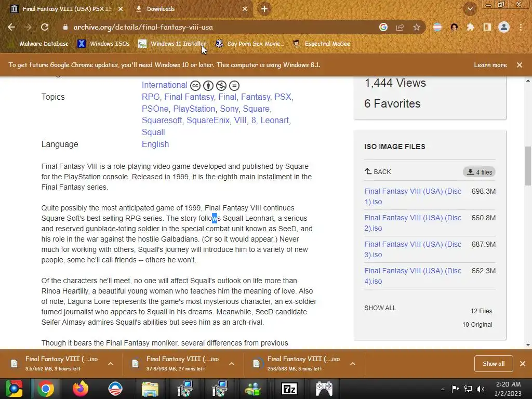Open network icon in system tray
The width and height of the screenshot is (532, 399).
point(468,389)
